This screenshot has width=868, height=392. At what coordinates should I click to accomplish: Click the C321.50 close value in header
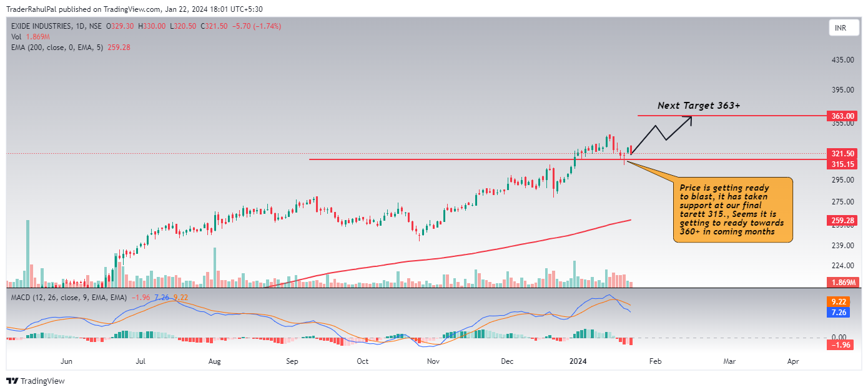click(214, 26)
